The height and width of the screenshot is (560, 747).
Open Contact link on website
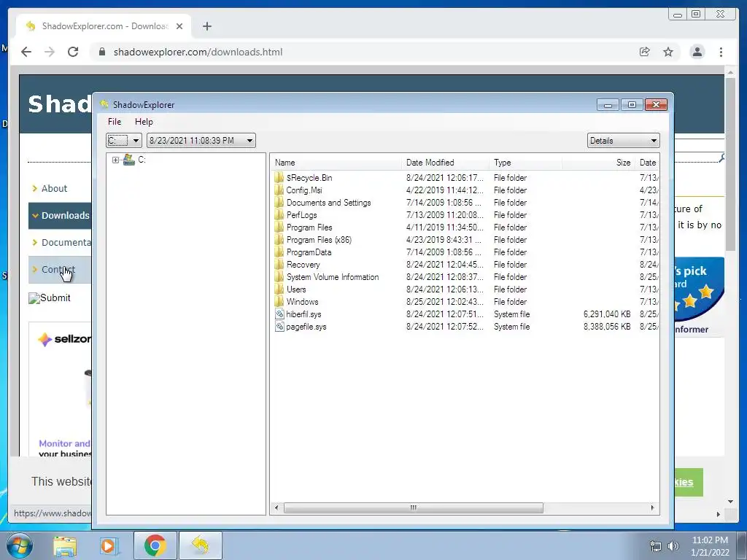click(x=58, y=270)
